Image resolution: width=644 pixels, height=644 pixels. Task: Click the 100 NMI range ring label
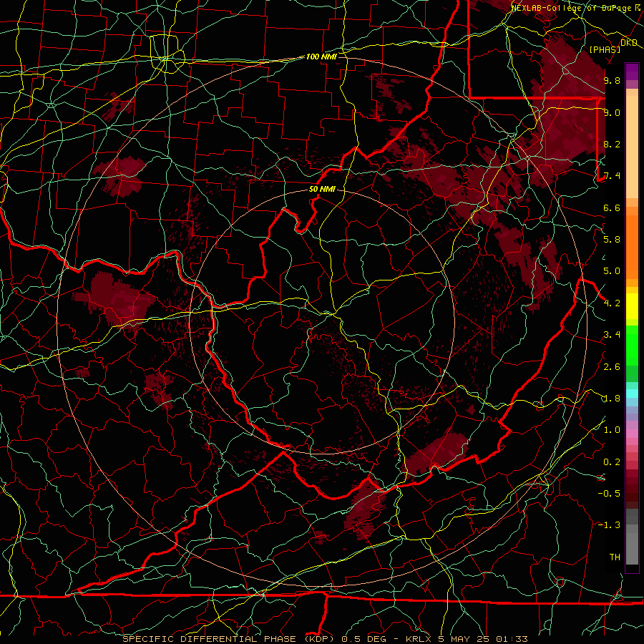pos(321,57)
